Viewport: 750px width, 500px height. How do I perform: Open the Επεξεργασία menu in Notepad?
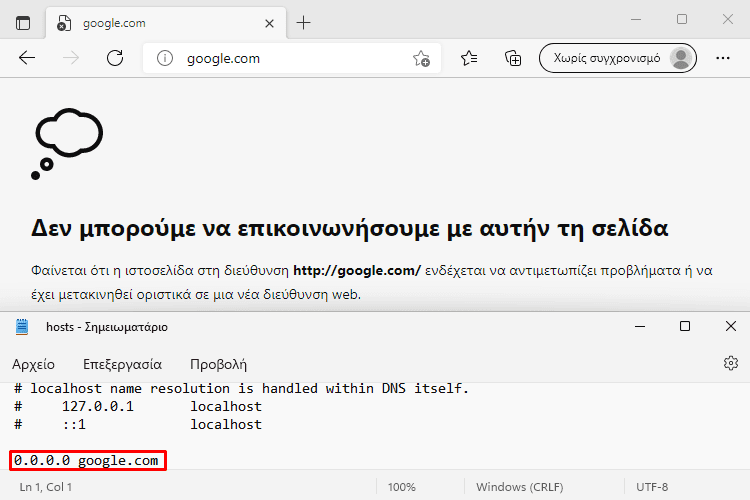click(x=122, y=365)
